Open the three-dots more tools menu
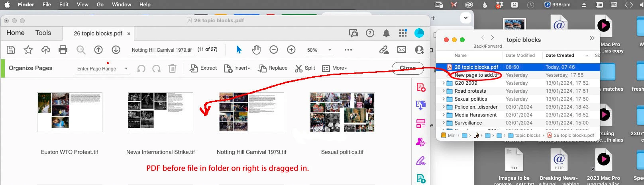Viewport: 644px width, 185px height. (x=348, y=50)
